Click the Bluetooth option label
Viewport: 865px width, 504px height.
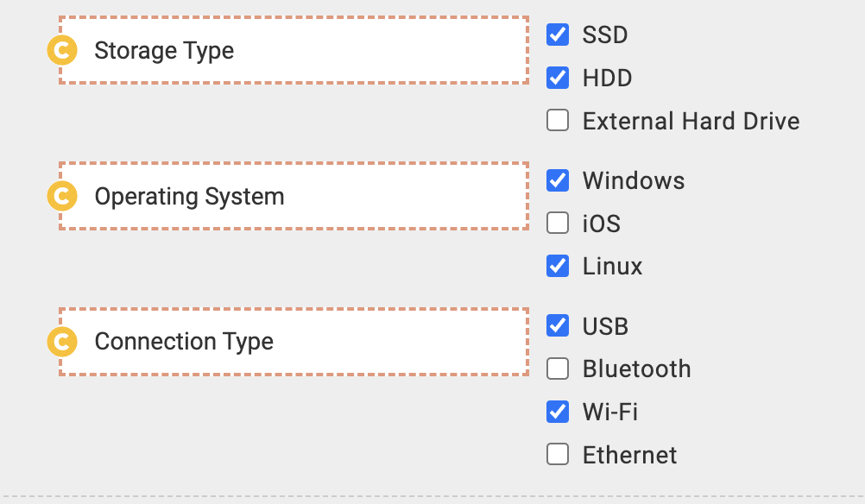[x=636, y=369]
